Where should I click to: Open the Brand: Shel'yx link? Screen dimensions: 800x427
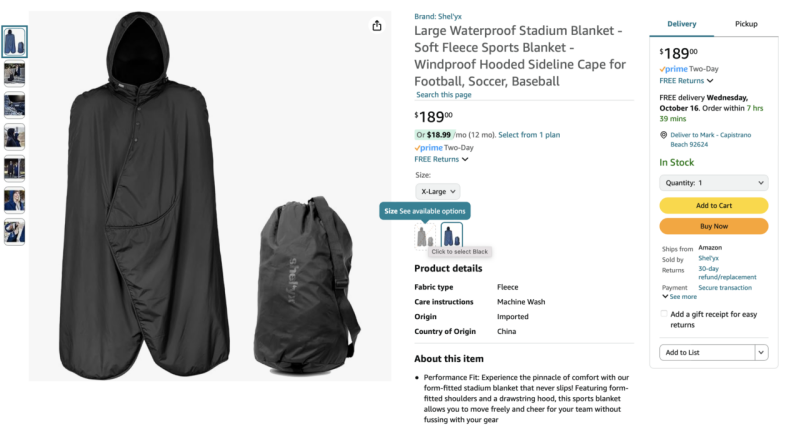tap(438, 16)
